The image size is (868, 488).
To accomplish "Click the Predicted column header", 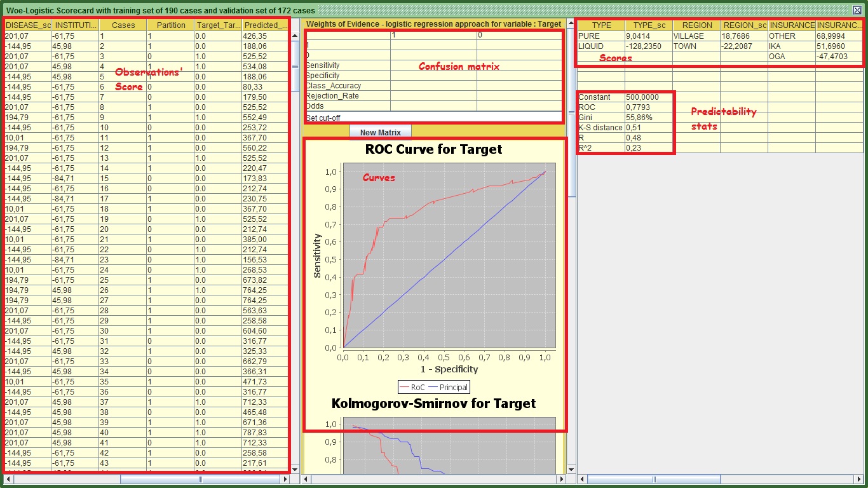I will click(264, 25).
